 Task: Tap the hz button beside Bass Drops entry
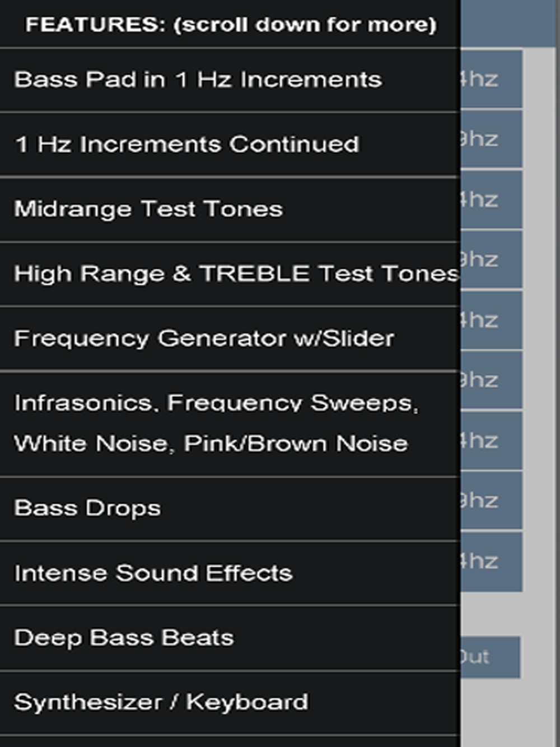(x=492, y=501)
